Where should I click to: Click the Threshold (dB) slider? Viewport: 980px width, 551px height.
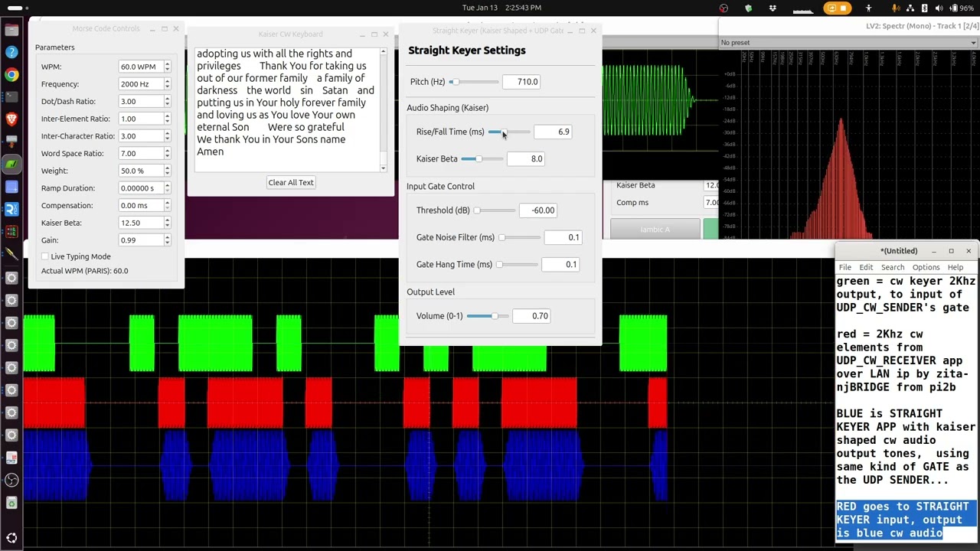495,210
